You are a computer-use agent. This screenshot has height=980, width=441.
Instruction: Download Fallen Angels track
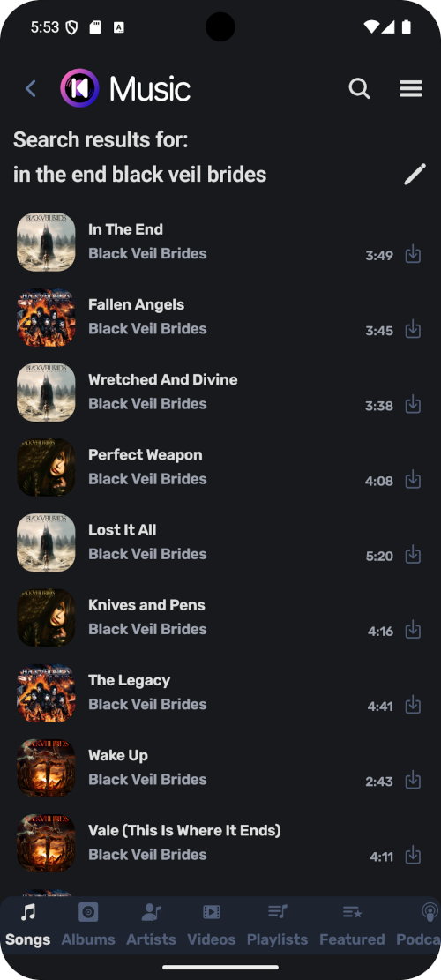(413, 329)
